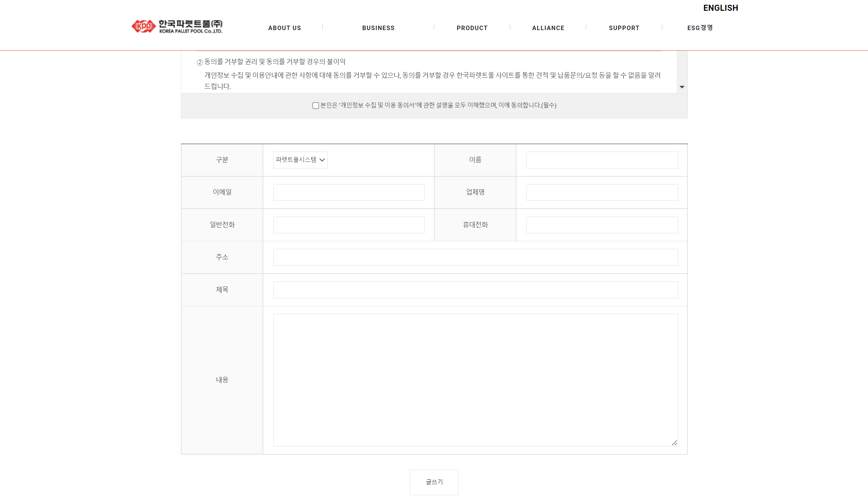Image resolution: width=868 pixels, height=498 pixels.
Task: Open the PRODUCT menu
Action: 472,28
